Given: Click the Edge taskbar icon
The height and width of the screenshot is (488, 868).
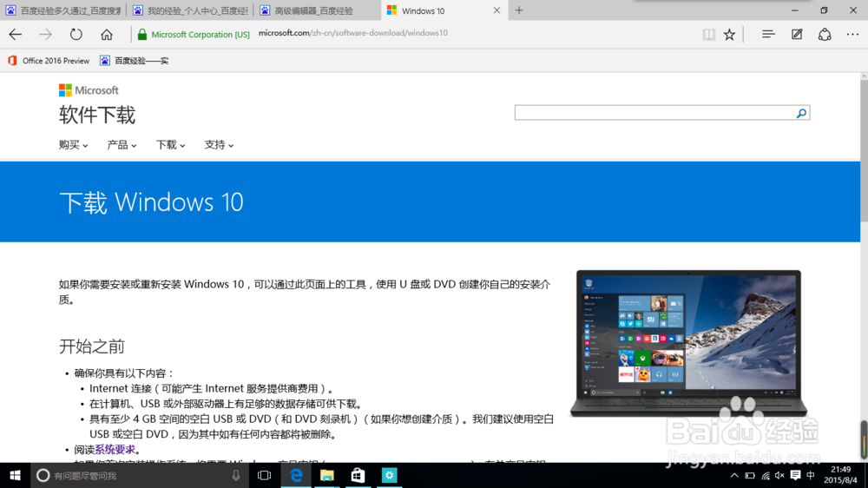Looking at the screenshot, I should [x=296, y=475].
